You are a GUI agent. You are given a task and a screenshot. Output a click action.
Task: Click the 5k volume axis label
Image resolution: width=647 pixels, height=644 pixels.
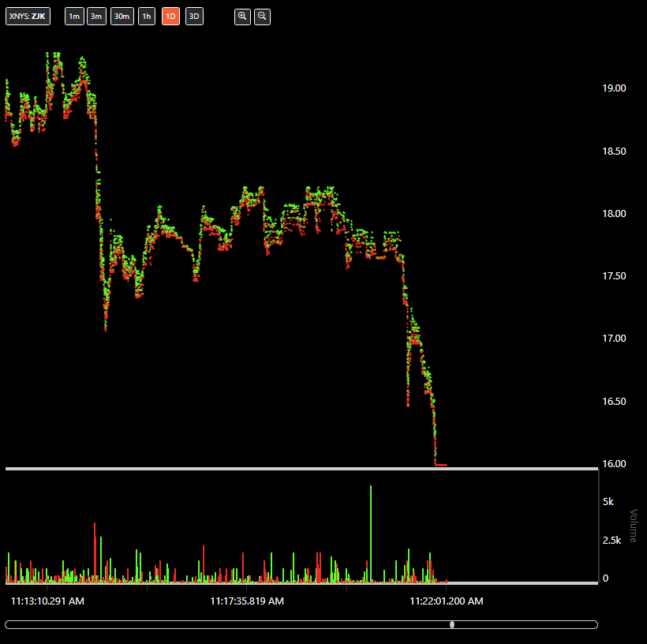click(x=608, y=502)
